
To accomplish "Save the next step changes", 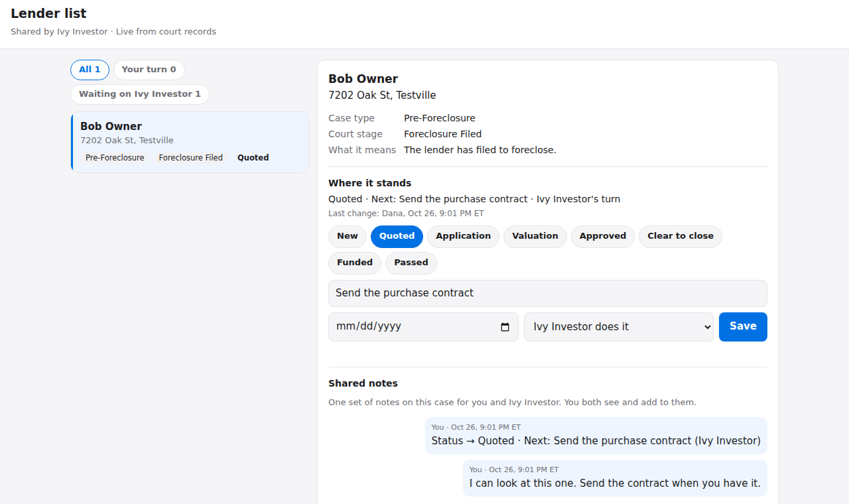I will pos(743,327).
